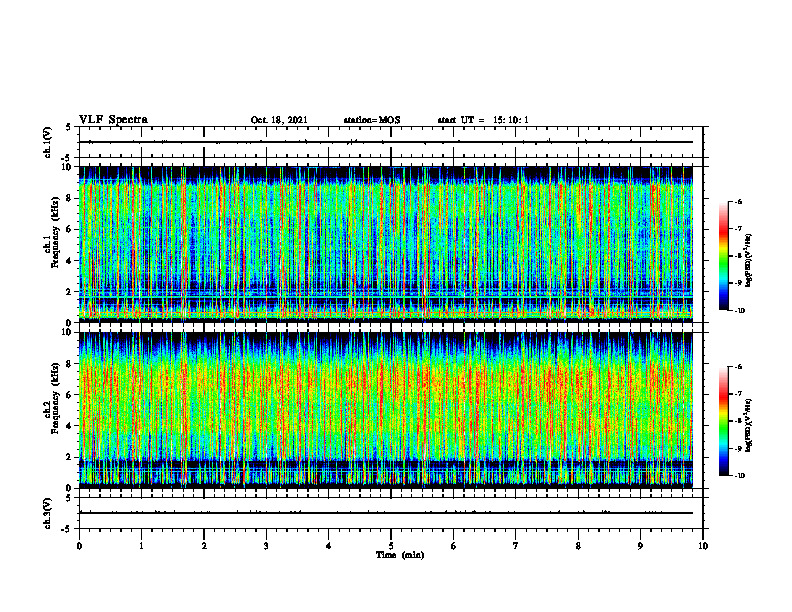Viewport: 792px width, 612px height.
Task: Click the '8' tick on the time axis
Action: (578, 546)
